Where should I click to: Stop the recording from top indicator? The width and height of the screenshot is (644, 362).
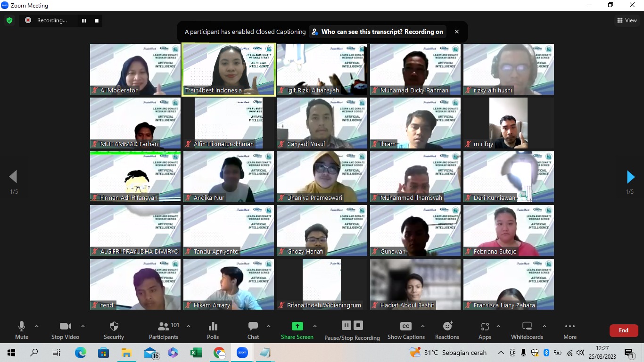click(x=97, y=20)
